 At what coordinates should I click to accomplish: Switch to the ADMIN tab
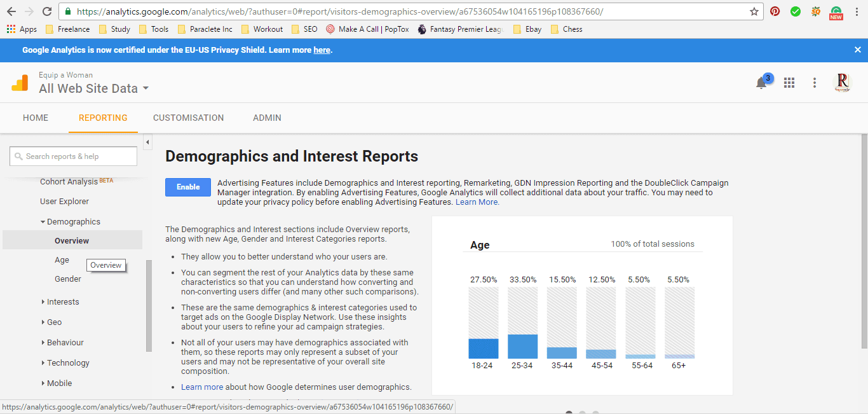point(267,118)
